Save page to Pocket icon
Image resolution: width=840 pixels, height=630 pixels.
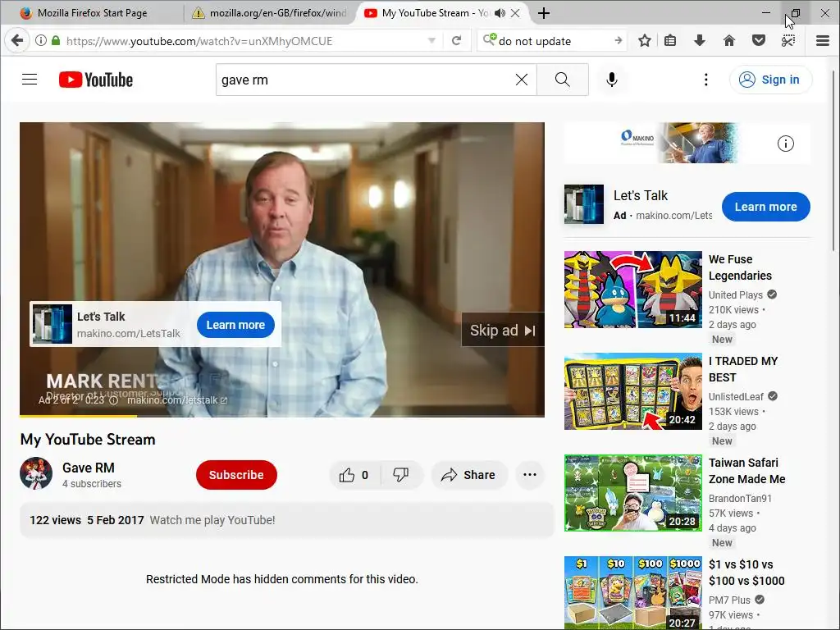[x=759, y=41]
